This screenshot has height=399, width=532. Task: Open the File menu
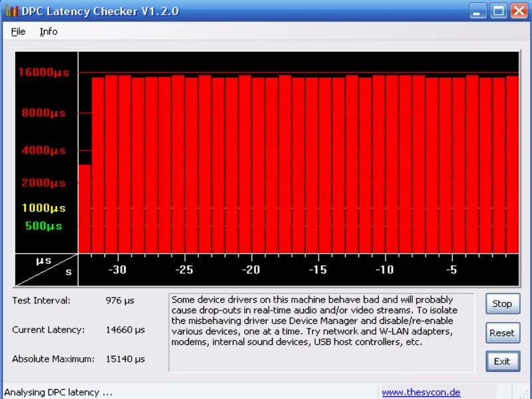click(x=18, y=31)
